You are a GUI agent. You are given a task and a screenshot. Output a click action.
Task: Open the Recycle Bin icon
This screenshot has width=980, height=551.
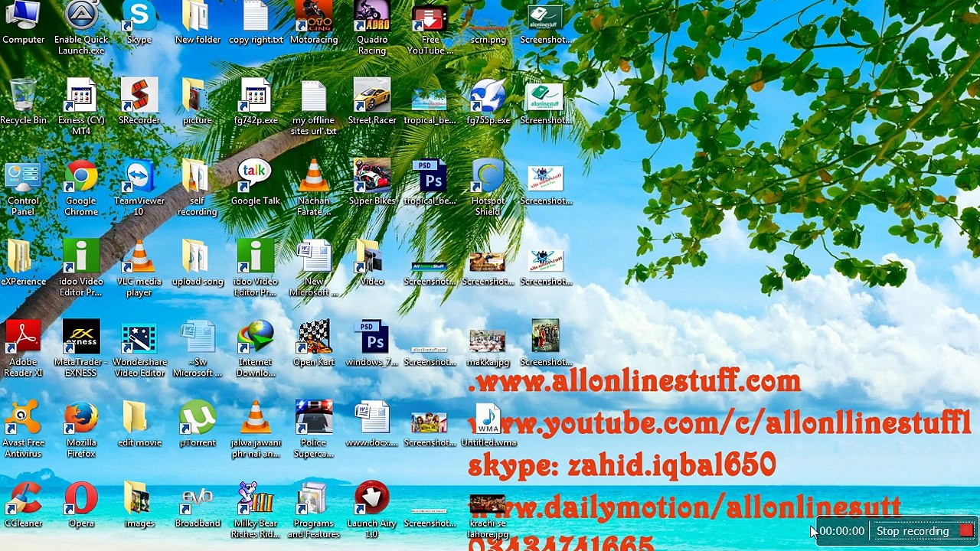23,102
